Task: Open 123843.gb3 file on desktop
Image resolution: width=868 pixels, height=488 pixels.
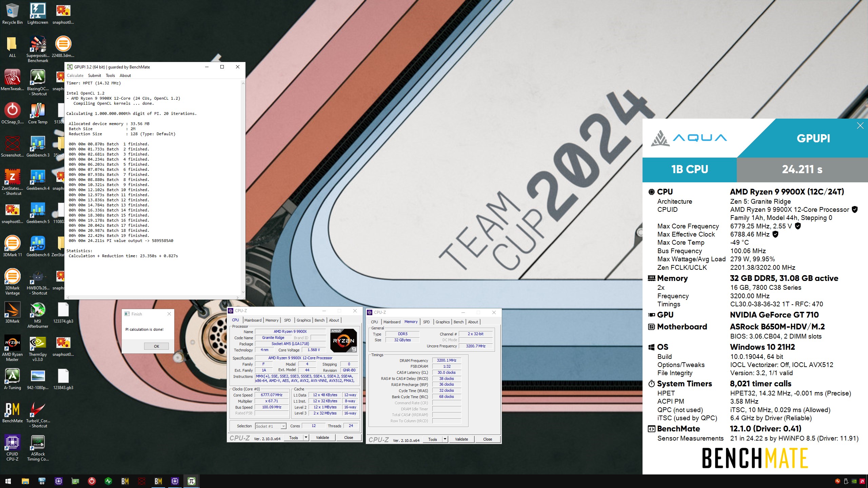Action: (63, 379)
